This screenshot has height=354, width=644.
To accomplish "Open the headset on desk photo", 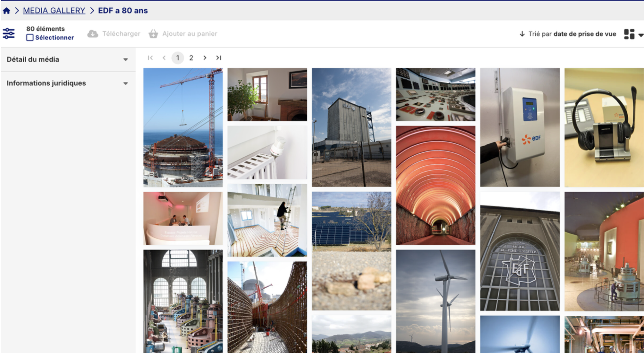I will tap(604, 127).
